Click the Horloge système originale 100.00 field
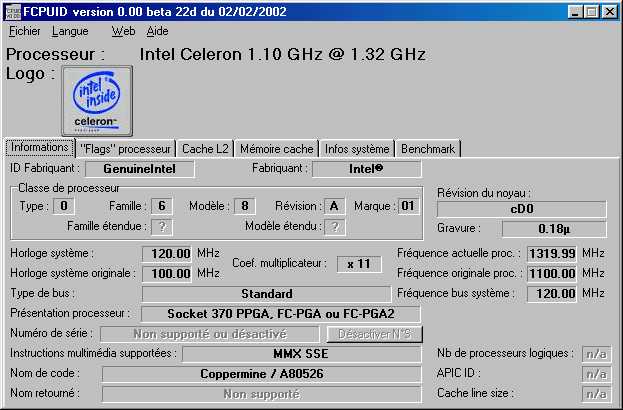 coord(167,273)
